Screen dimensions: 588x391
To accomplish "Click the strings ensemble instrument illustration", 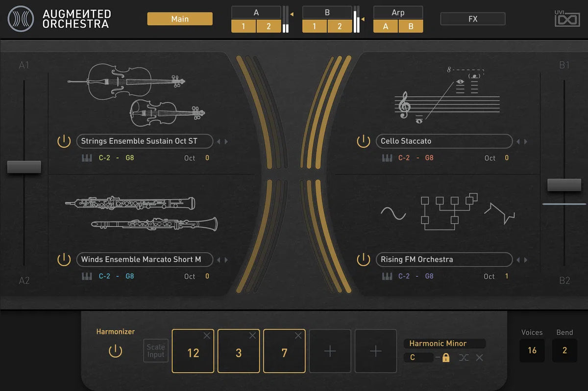I will pos(132,93).
